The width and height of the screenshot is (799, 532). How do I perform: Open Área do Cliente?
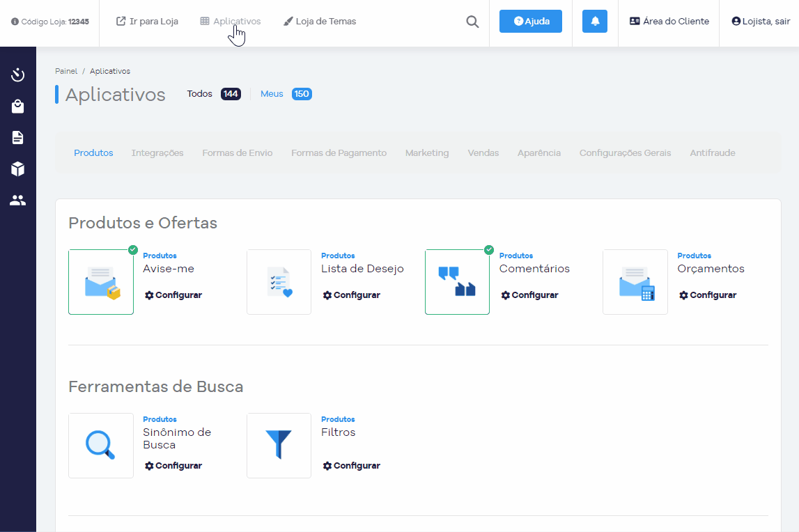[x=669, y=22]
